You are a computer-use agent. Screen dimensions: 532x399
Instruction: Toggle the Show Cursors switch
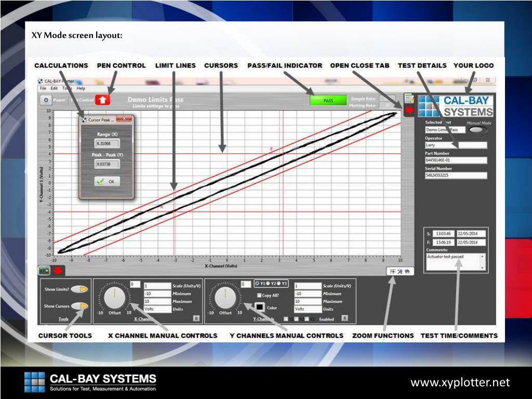pyautogui.click(x=79, y=305)
